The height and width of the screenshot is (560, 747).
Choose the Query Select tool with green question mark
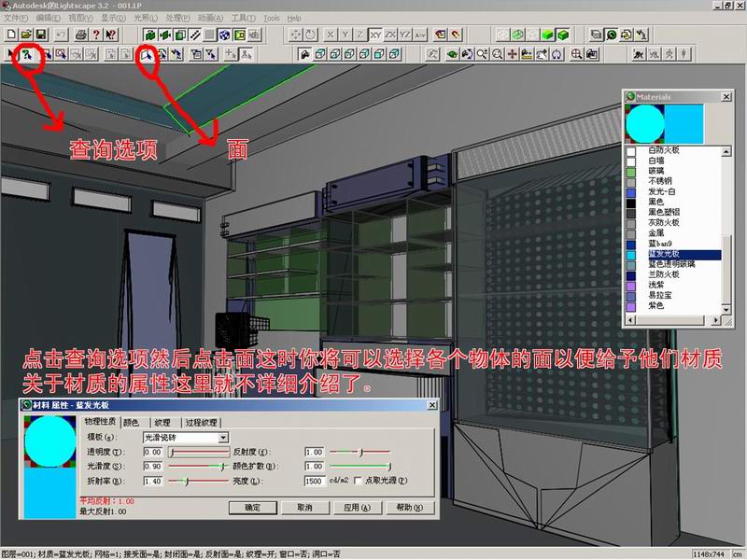pyautogui.click(x=27, y=54)
